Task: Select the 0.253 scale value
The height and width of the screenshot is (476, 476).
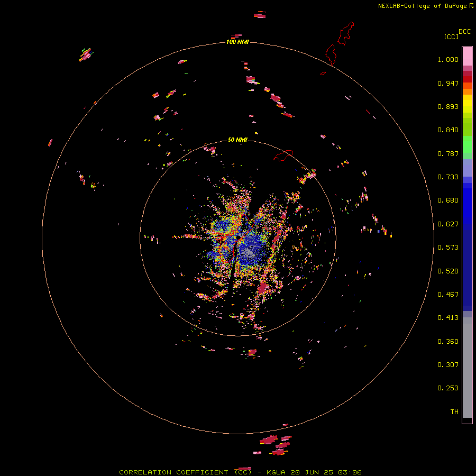Action: point(448,388)
